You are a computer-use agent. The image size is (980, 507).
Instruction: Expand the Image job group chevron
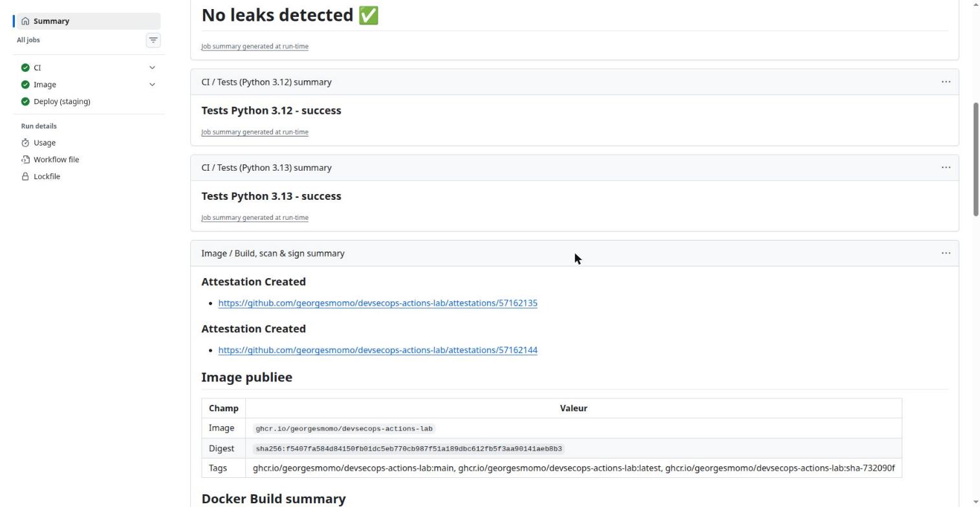coord(152,85)
